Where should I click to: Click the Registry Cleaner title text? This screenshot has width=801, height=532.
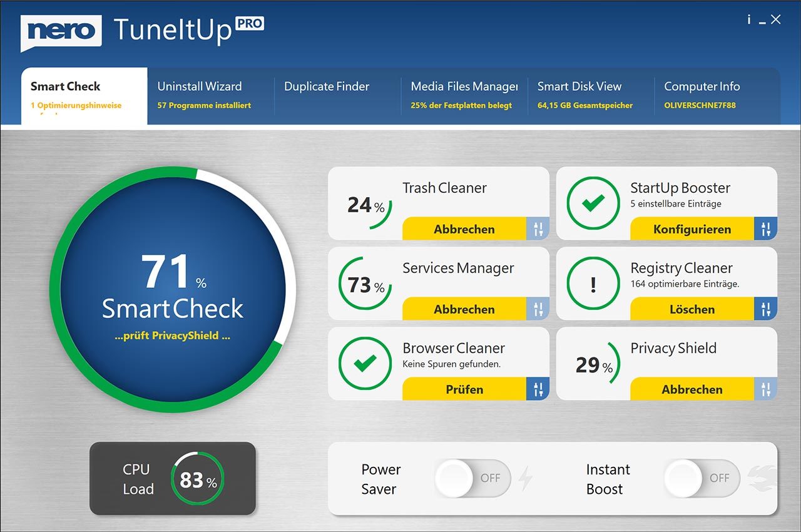pyautogui.click(x=681, y=268)
